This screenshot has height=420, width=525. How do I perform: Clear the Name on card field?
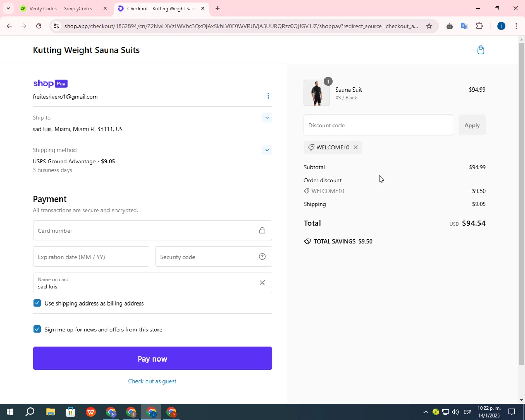click(262, 283)
